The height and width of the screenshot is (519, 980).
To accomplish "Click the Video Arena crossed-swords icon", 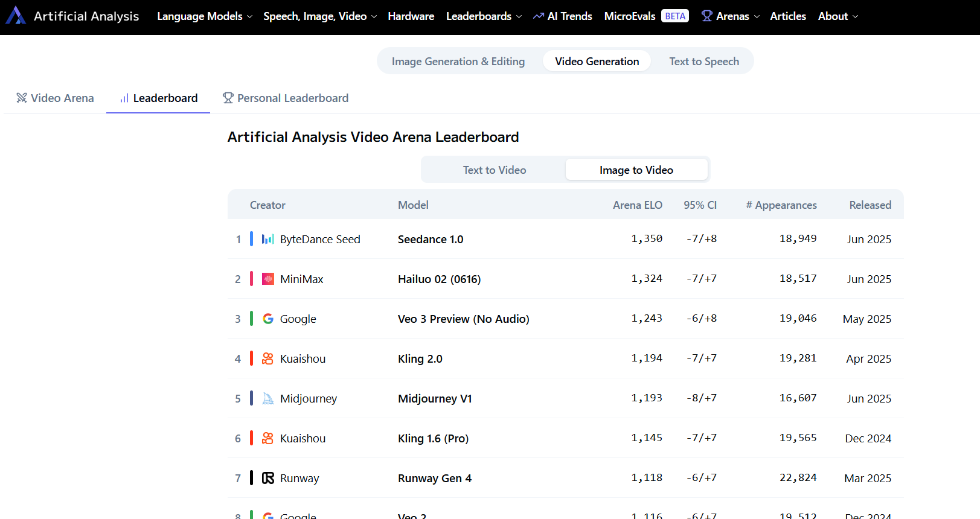I will pyautogui.click(x=22, y=98).
